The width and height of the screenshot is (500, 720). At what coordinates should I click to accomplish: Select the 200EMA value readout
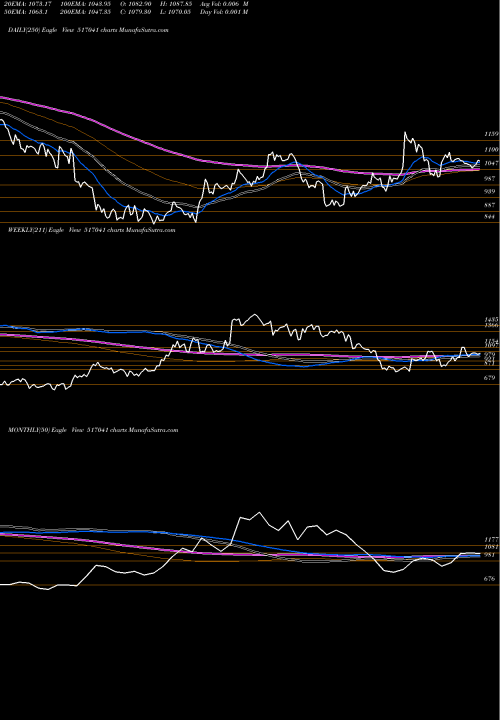click(x=83, y=12)
